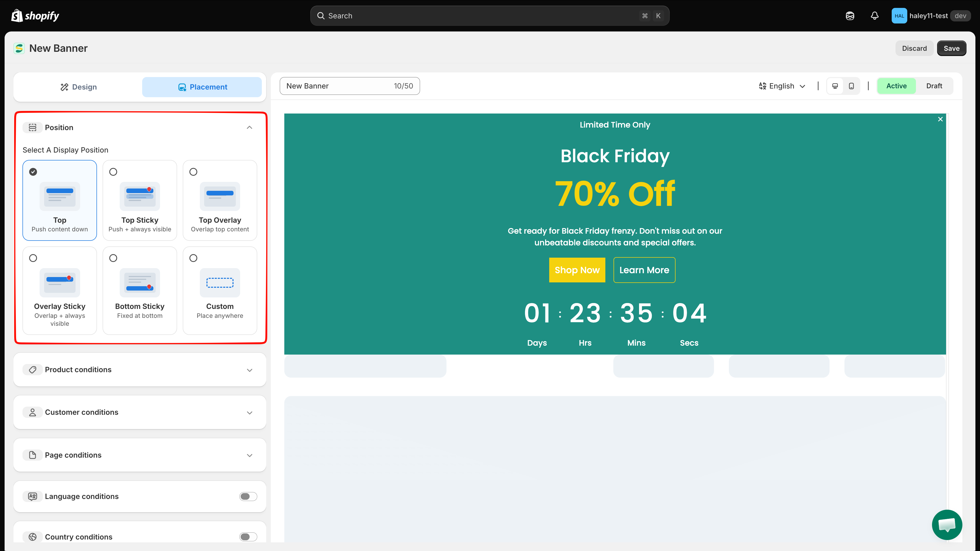Switch to the Placement tab
The width and height of the screenshot is (980, 551).
[x=202, y=87]
